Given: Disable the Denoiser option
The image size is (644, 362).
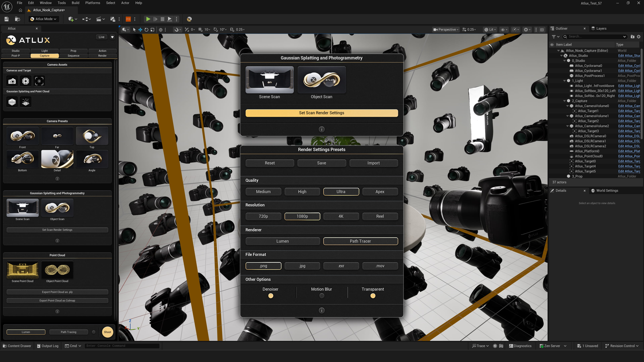Looking at the screenshot, I should click(271, 295).
